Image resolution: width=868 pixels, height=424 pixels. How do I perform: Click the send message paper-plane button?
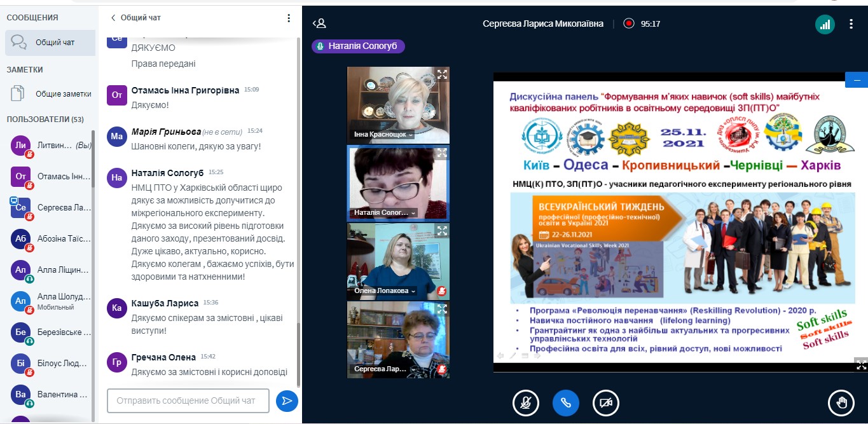[287, 400]
